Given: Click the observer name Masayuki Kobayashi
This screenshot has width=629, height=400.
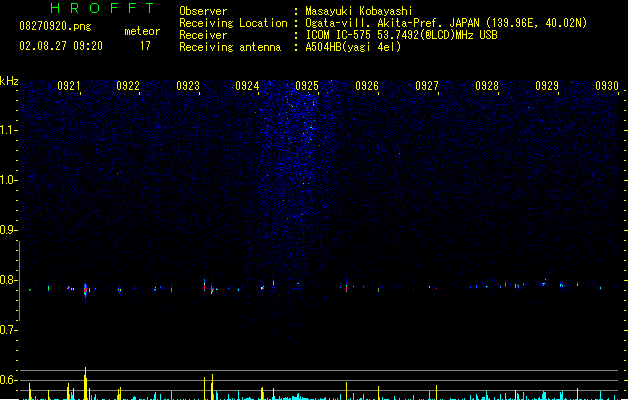Looking at the screenshot, I should 359,11.
